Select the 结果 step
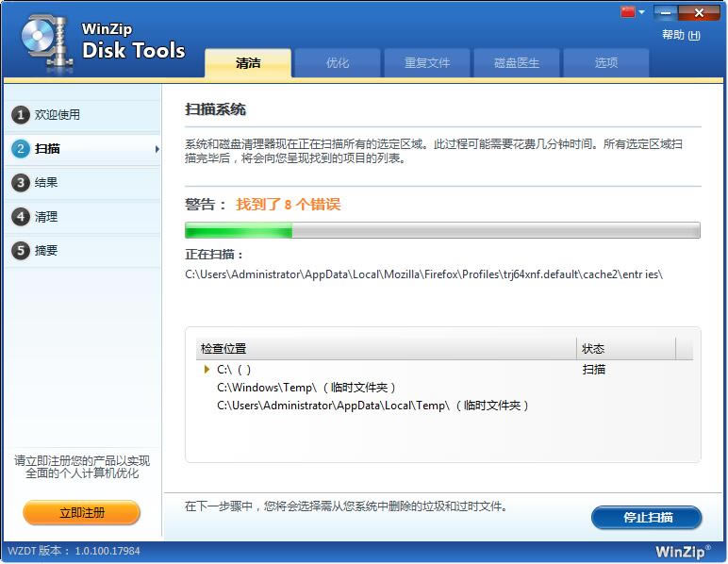Screen dimensions: 728x564 (83, 182)
